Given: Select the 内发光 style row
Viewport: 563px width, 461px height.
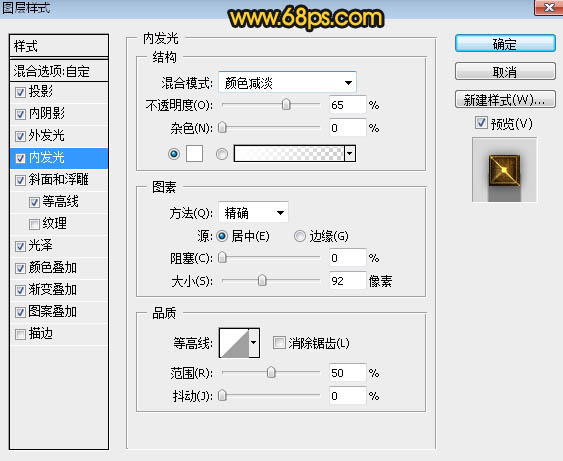Looking at the screenshot, I should [x=59, y=158].
